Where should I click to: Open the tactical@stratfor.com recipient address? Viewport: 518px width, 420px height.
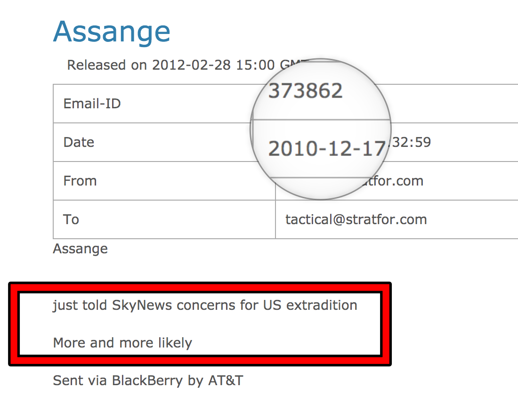pos(356,219)
